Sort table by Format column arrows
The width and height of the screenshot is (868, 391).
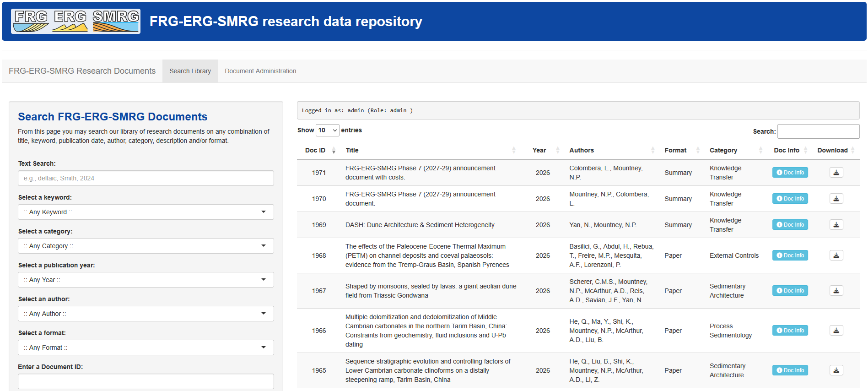(x=698, y=150)
